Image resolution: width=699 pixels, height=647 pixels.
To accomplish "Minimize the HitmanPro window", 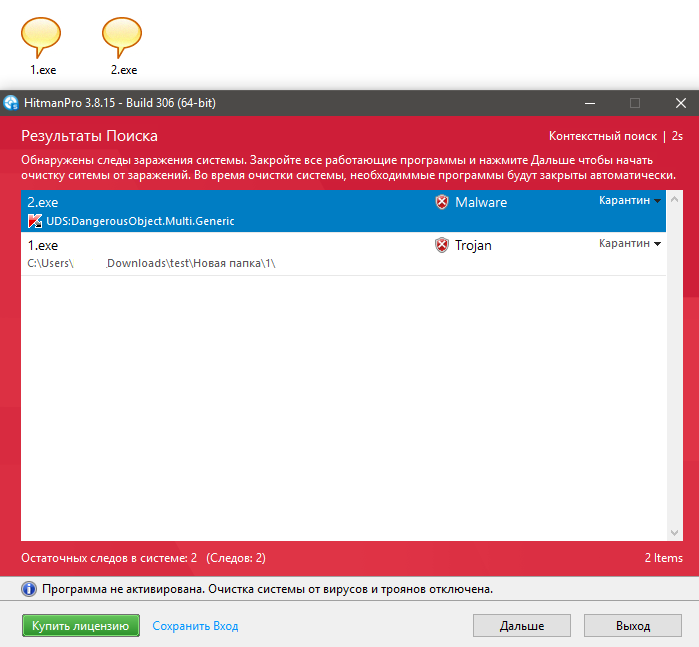I will 590,103.
